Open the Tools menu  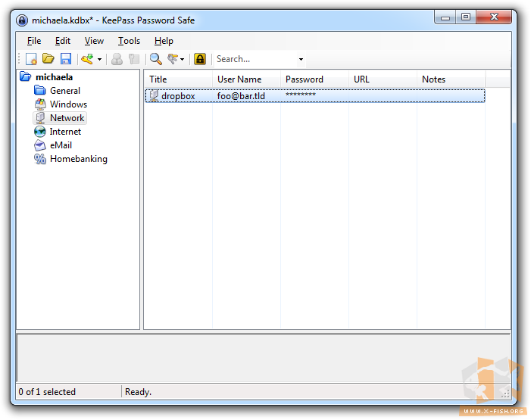tap(129, 41)
